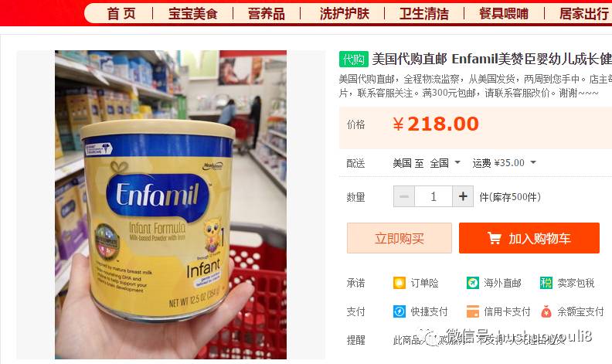Click the 快捷支付 payment icon
This screenshot has height=364, width=612.
(x=399, y=311)
